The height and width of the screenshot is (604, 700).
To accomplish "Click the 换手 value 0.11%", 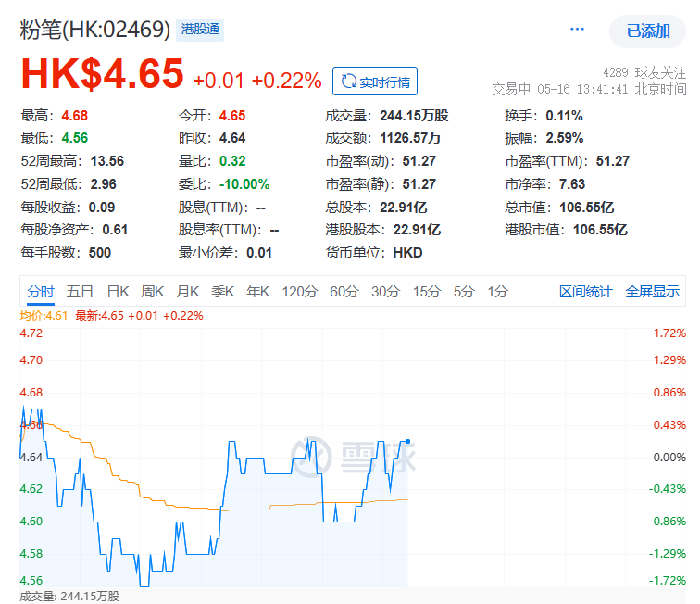I will pos(564,116).
